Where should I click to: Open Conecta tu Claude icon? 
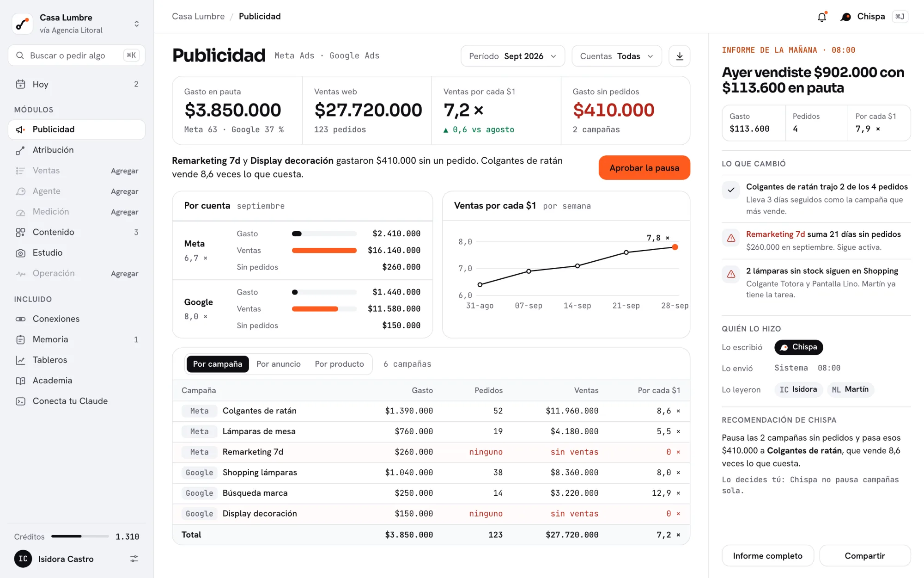(x=20, y=401)
